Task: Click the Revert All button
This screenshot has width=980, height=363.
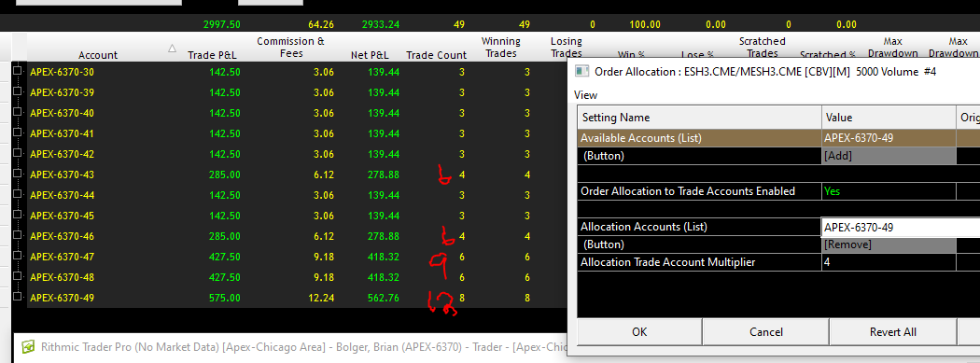Action: click(892, 332)
